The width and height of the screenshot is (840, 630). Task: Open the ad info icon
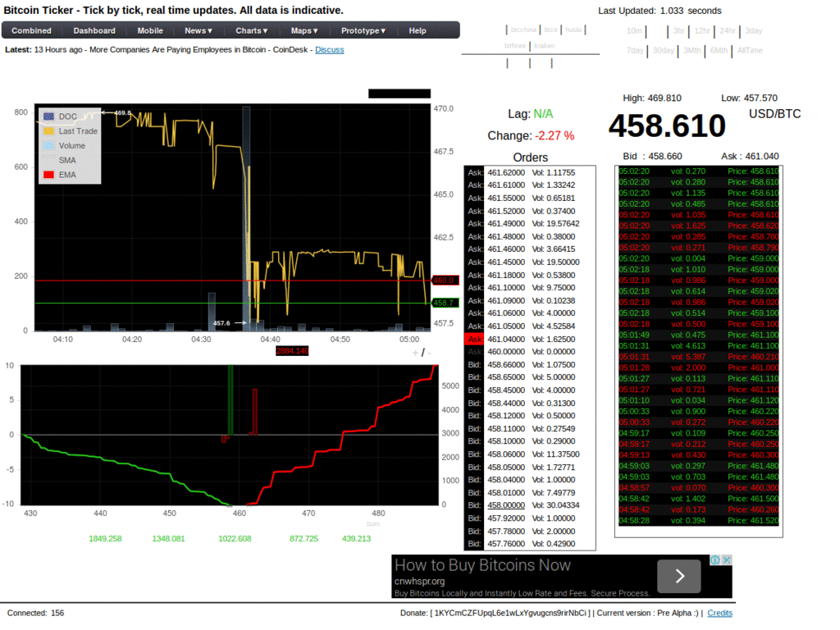coord(714,559)
